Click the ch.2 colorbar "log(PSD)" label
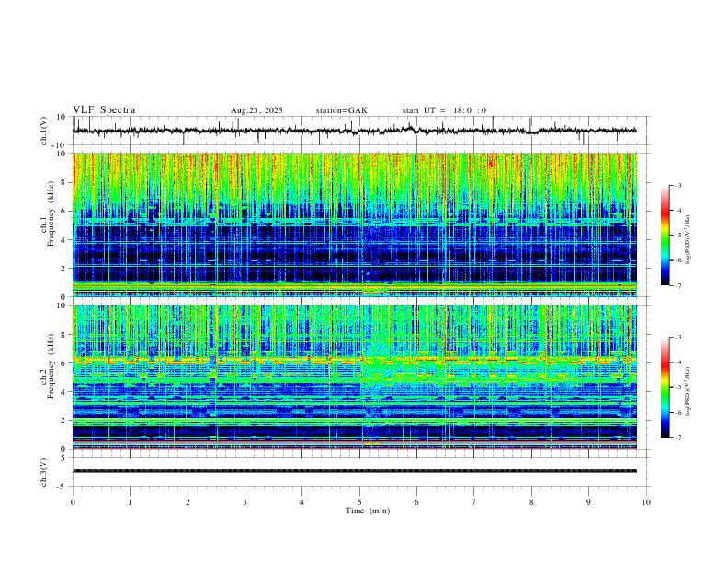This screenshot has height=563, width=728. (688, 391)
